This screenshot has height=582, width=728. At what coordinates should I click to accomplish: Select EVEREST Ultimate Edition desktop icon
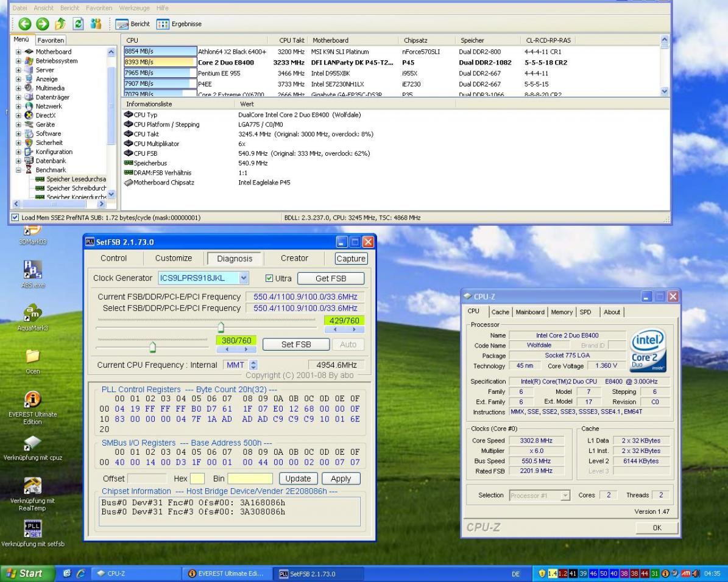(32, 407)
